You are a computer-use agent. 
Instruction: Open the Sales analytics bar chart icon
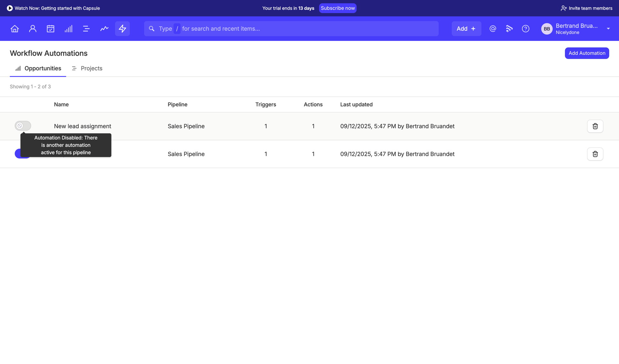[68, 29]
